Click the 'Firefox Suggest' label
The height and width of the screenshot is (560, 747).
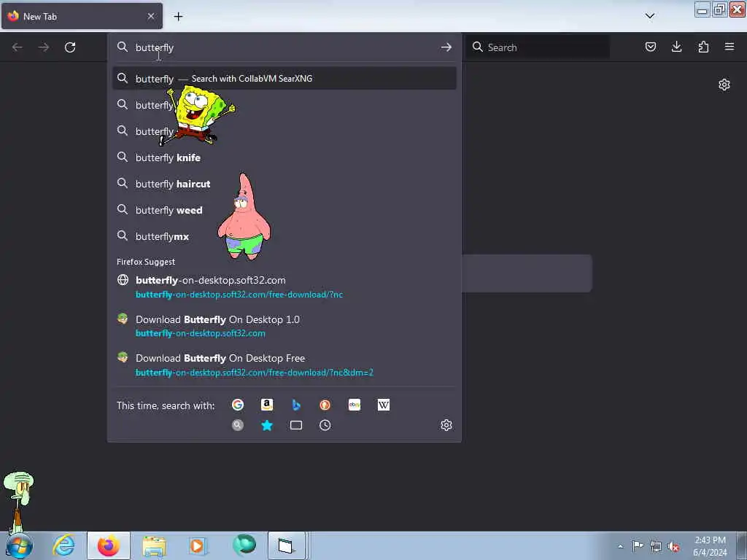[x=146, y=262]
